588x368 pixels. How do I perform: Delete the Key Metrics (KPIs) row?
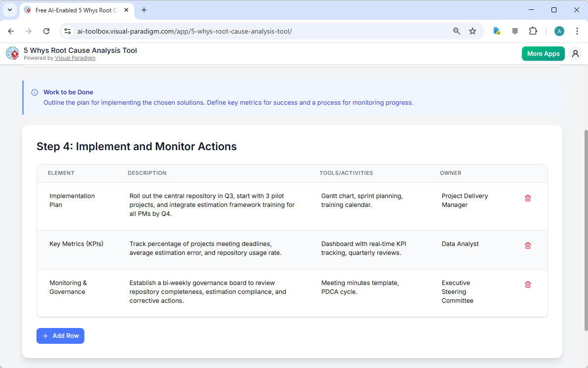(527, 245)
